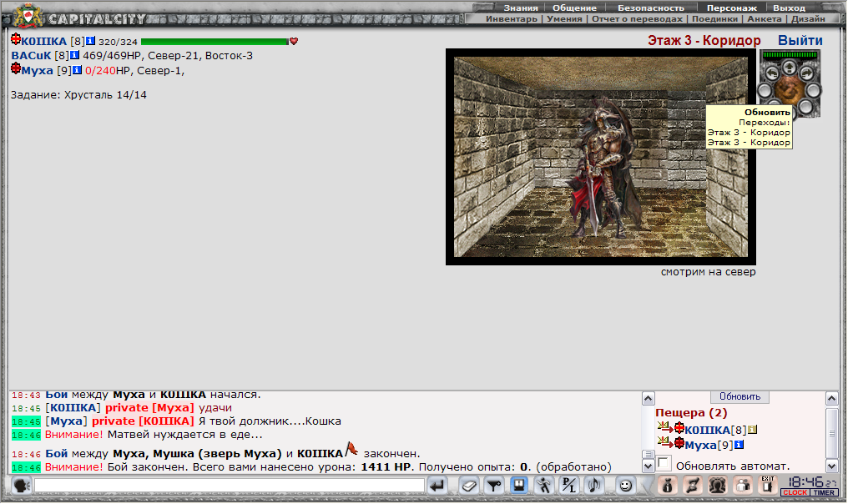The image size is (848, 504).
Task: Click the Обновить button above player list
Action: tap(739, 396)
